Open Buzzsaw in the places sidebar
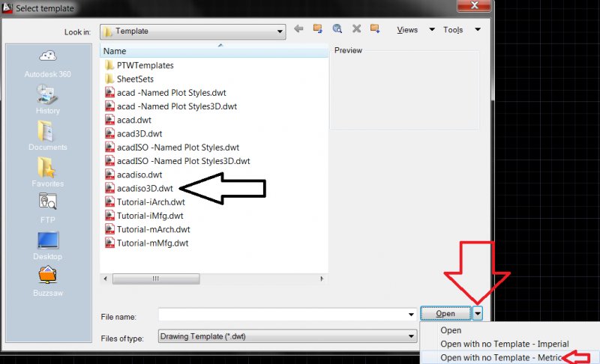Screen dimensions: 600x364 [x=48, y=282]
